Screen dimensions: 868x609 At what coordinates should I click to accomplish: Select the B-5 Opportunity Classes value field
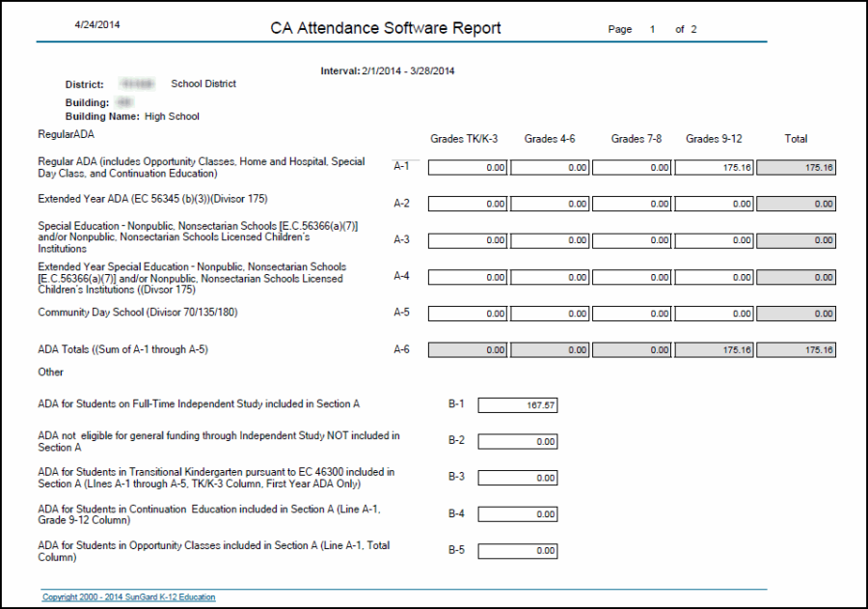[x=517, y=552]
